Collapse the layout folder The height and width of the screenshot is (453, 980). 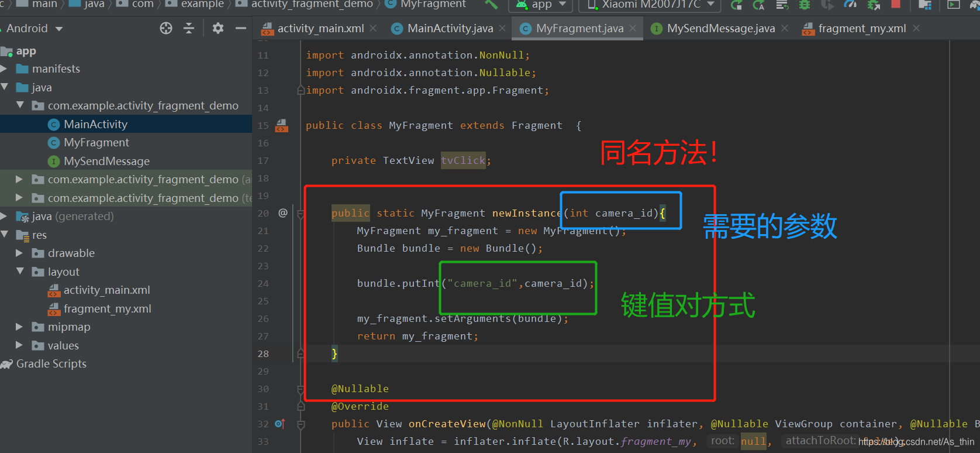[20, 272]
